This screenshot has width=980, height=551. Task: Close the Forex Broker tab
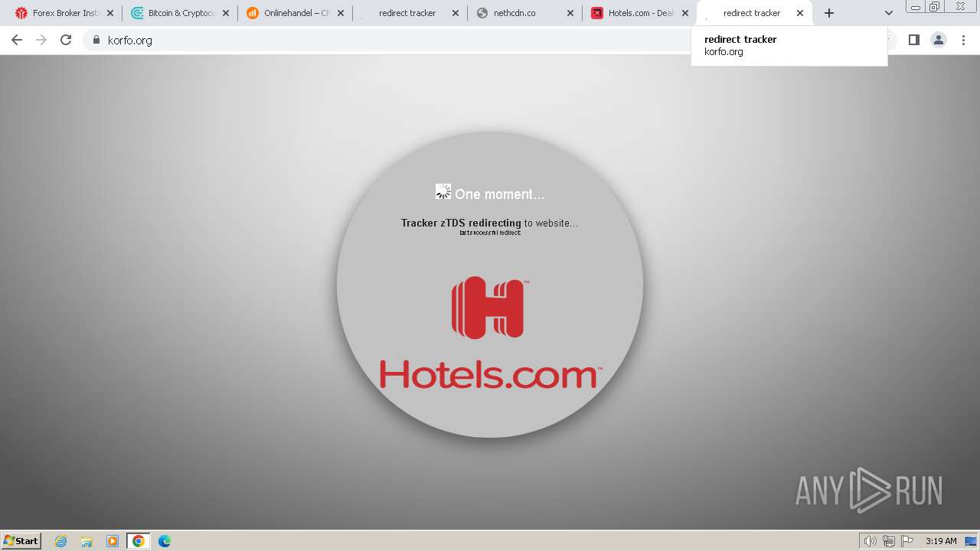pyautogui.click(x=110, y=13)
